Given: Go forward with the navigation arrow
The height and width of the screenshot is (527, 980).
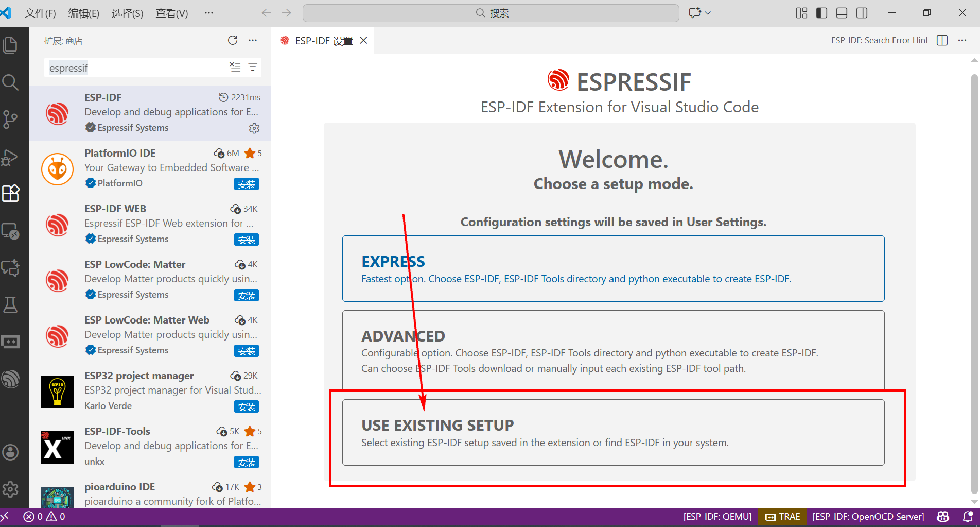Looking at the screenshot, I should (x=287, y=13).
